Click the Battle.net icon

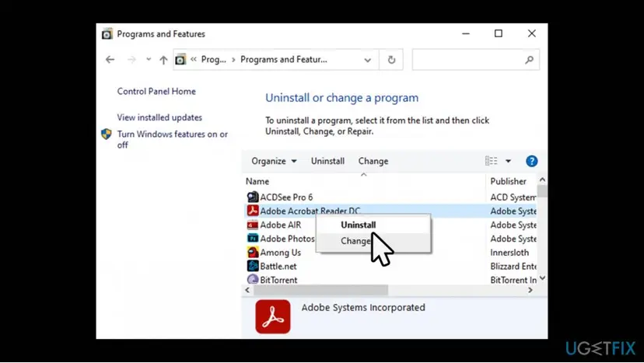pos(253,266)
